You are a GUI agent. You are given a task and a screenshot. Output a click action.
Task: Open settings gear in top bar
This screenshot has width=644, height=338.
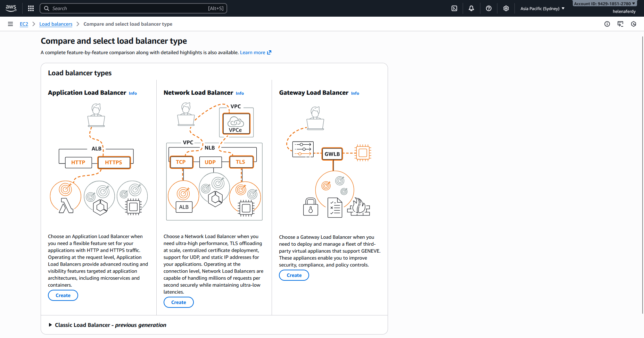(x=506, y=8)
